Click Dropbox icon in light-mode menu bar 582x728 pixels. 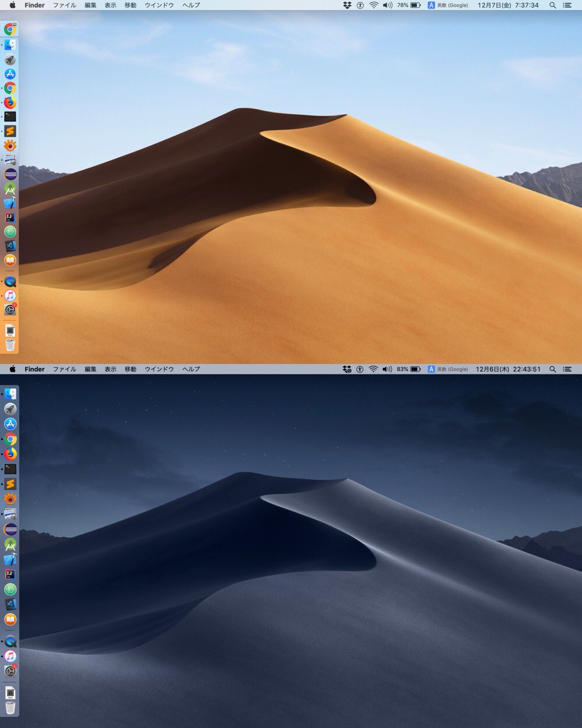pyautogui.click(x=347, y=5)
